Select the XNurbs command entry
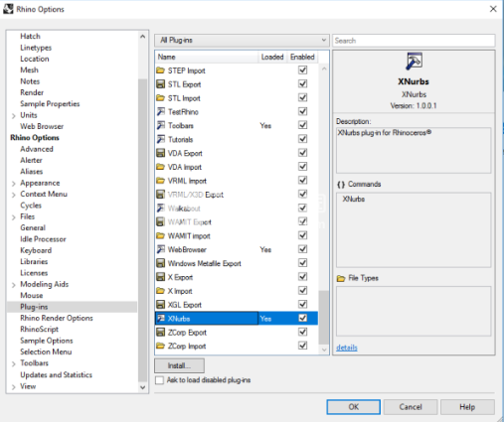The image size is (504, 422). click(x=354, y=199)
